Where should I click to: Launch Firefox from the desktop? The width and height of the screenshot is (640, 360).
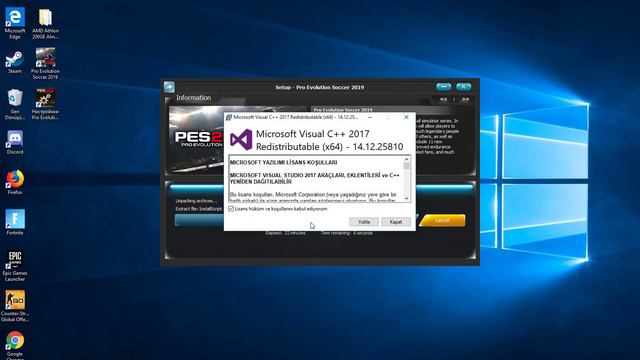15,182
